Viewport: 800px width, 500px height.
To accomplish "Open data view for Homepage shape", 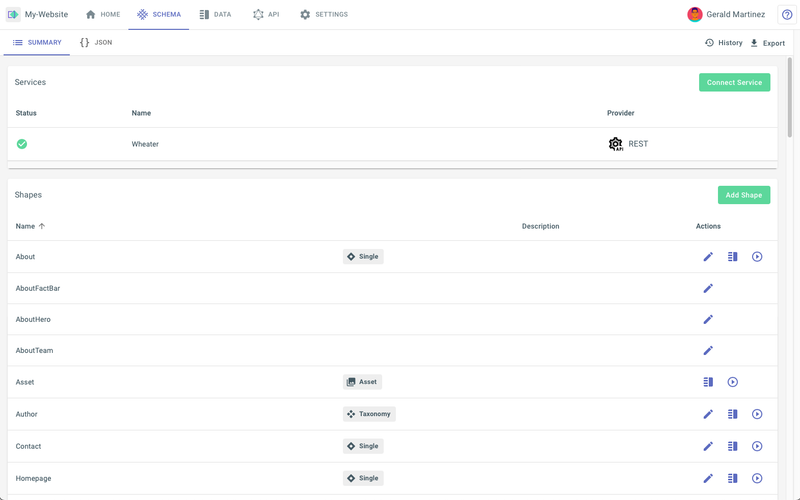I will [x=732, y=478].
